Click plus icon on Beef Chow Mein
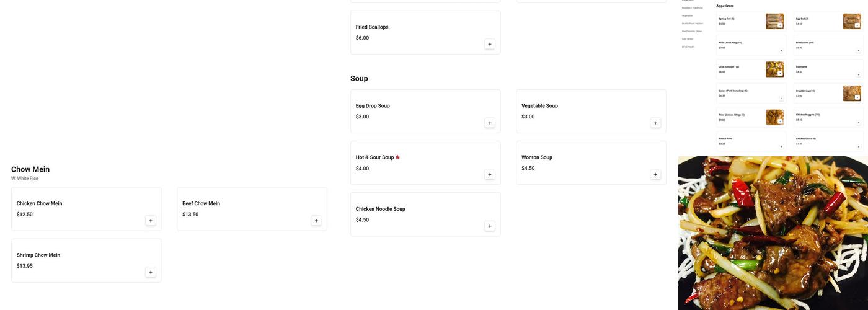This screenshot has width=868, height=310. coord(316,221)
